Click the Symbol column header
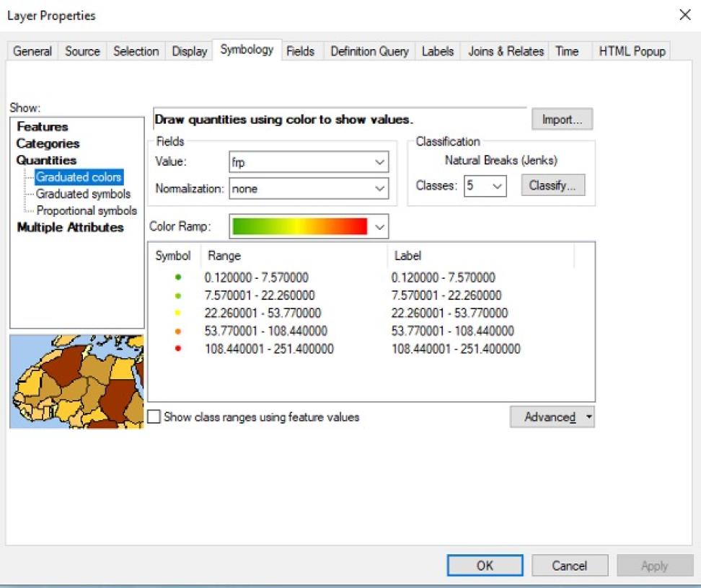 pyautogui.click(x=173, y=256)
